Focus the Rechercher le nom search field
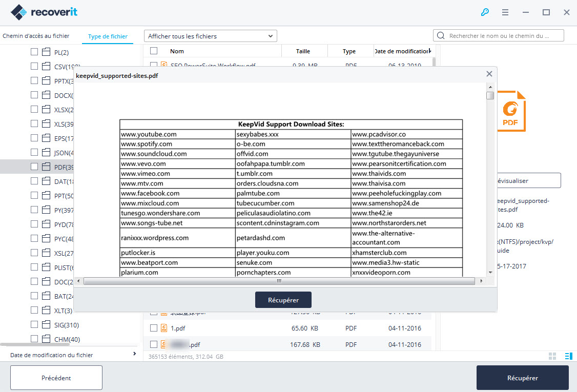 click(499, 36)
